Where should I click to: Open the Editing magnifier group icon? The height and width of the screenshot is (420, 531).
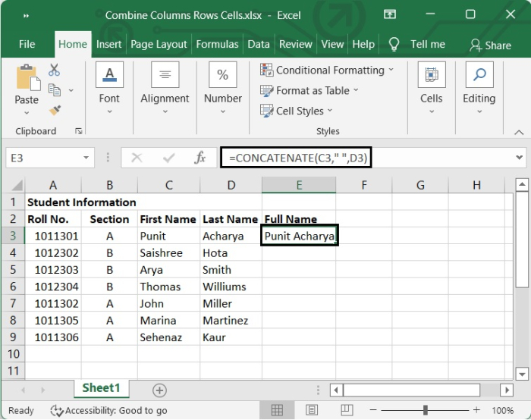pyautogui.click(x=479, y=74)
